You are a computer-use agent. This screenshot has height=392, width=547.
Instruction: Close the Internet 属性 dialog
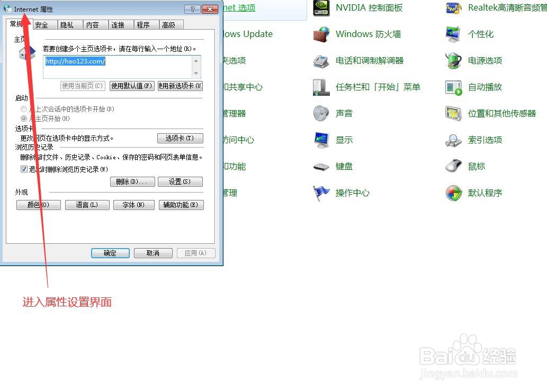[210, 9]
